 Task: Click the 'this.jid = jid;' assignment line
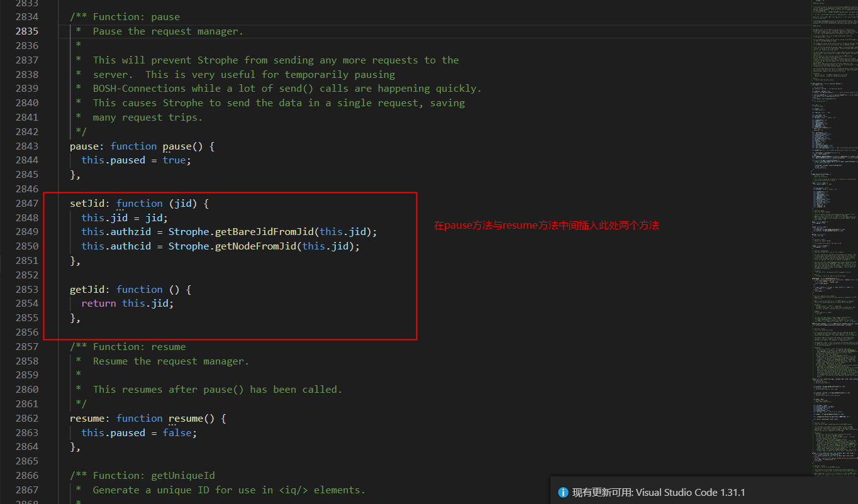(125, 217)
